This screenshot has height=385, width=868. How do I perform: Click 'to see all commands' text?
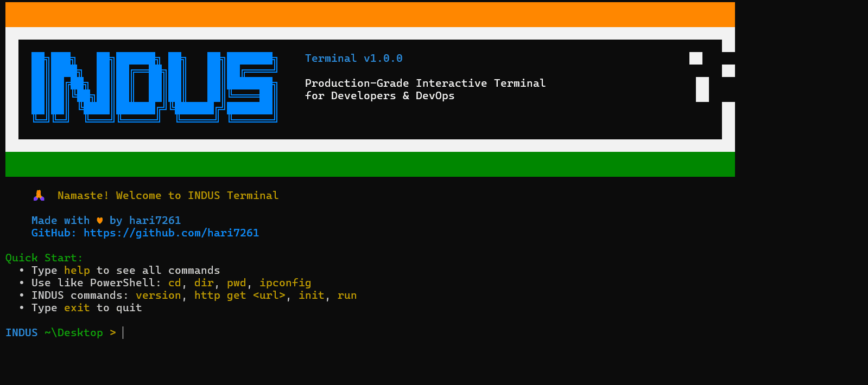pyautogui.click(x=159, y=271)
